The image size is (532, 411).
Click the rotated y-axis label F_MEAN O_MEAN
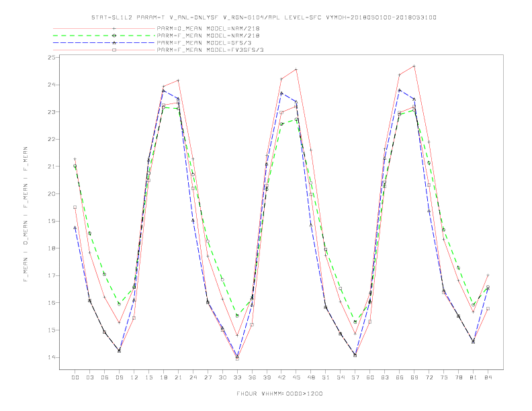point(26,214)
